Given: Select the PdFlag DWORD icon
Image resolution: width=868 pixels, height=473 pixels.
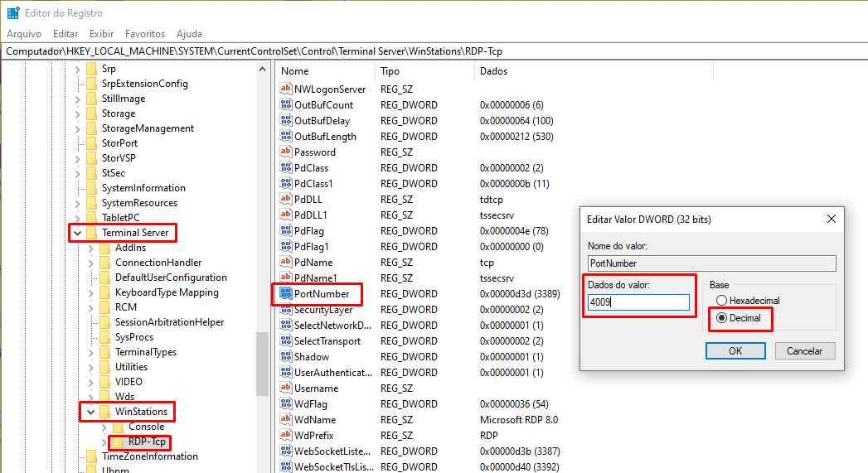Looking at the screenshot, I should click(x=286, y=230).
